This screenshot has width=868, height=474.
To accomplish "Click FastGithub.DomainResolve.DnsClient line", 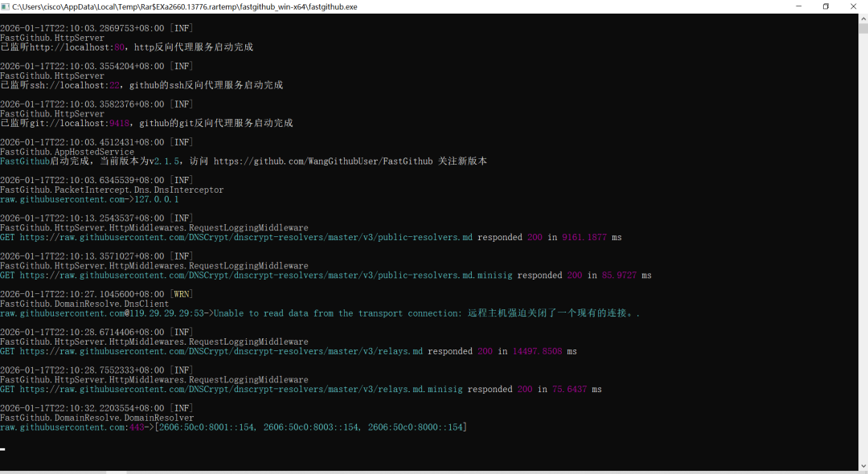I will click(x=84, y=304).
